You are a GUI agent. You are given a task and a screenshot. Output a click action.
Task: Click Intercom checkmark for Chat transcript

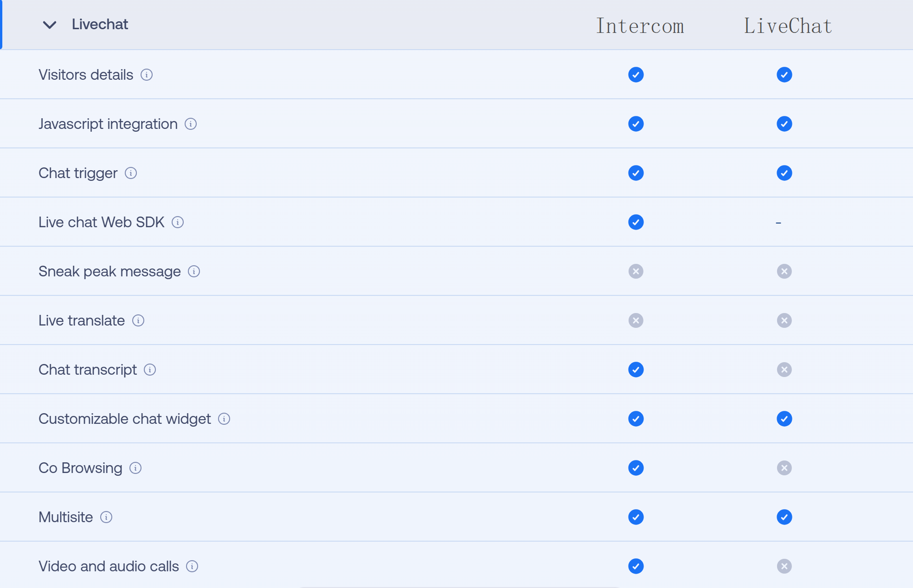(636, 370)
